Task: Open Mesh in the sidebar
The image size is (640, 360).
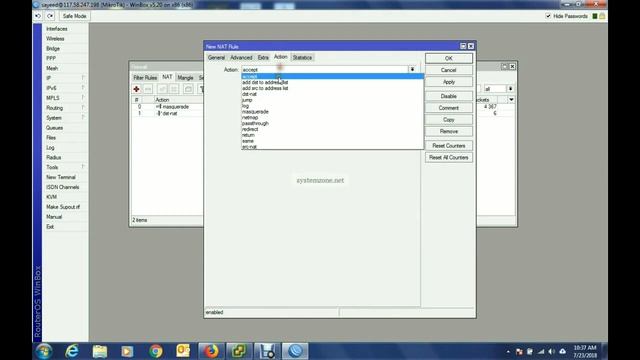Action: 52,68
